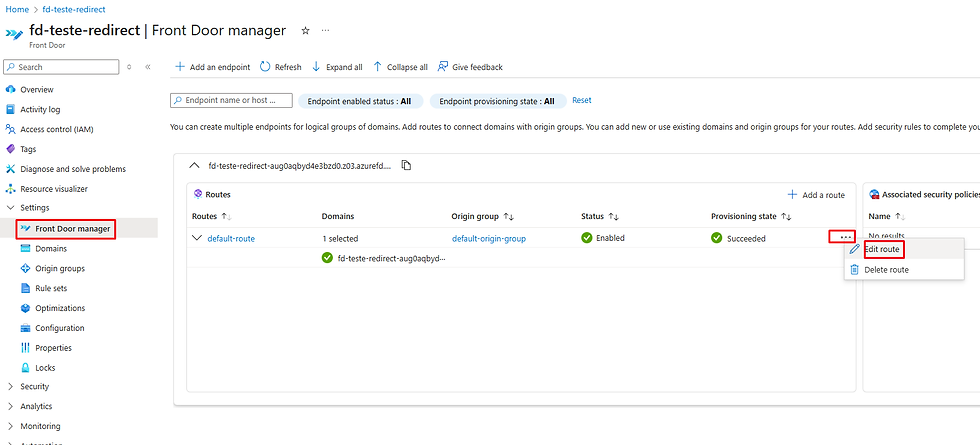Click Give feedback
The width and height of the screenshot is (980, 445).
470,67
